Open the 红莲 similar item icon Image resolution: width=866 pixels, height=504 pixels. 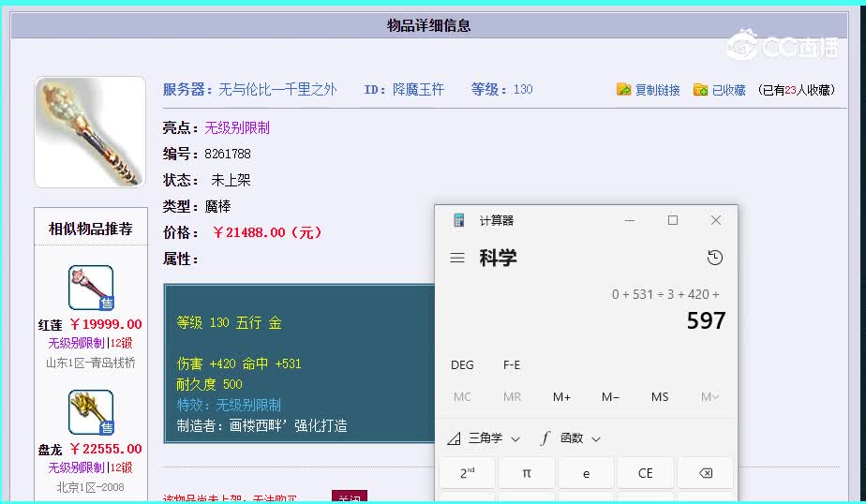[91, 288]
